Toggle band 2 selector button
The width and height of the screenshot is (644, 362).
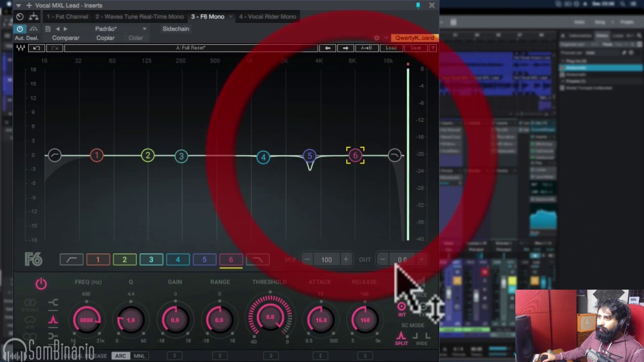(125, 259)
